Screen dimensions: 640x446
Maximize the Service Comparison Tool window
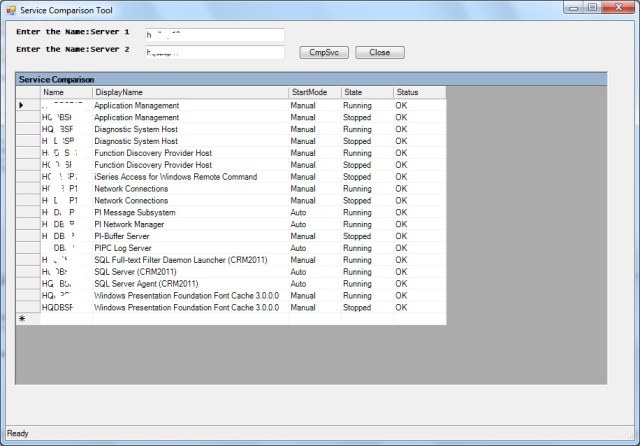tap(593, 7)
